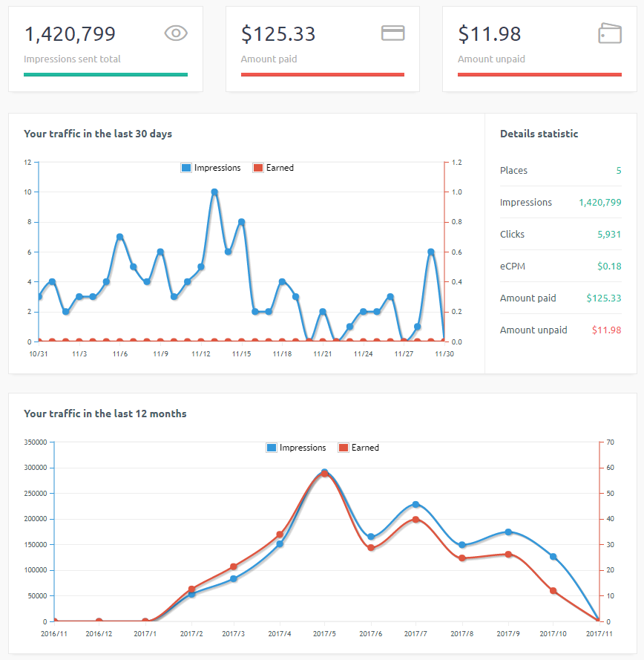Click 'Amount paid' caption in top card
The image size is (644, 660).
point(269,59)
